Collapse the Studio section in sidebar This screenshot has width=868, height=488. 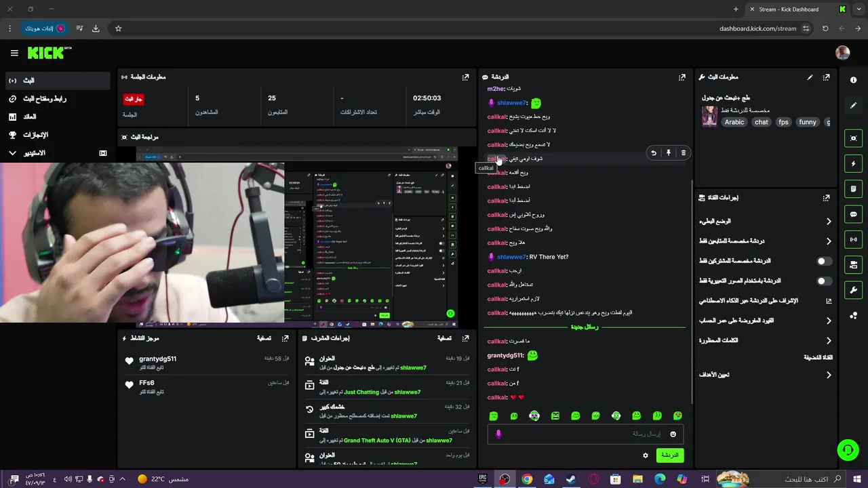[12, 153]
